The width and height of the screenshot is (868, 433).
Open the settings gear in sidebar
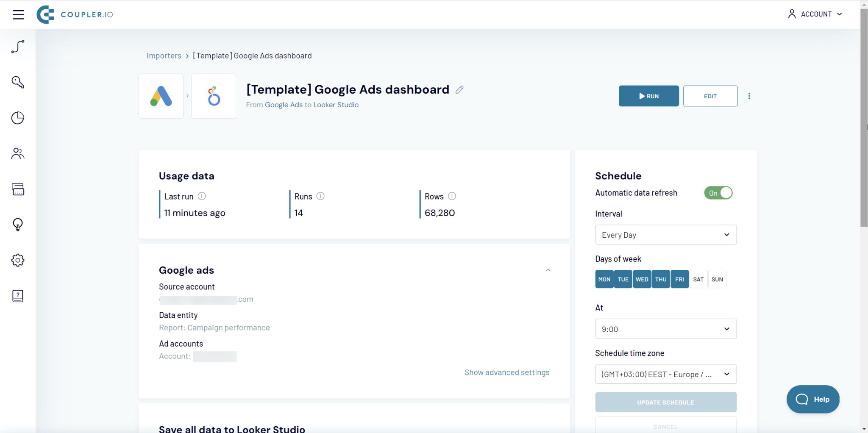pos(18,260)
